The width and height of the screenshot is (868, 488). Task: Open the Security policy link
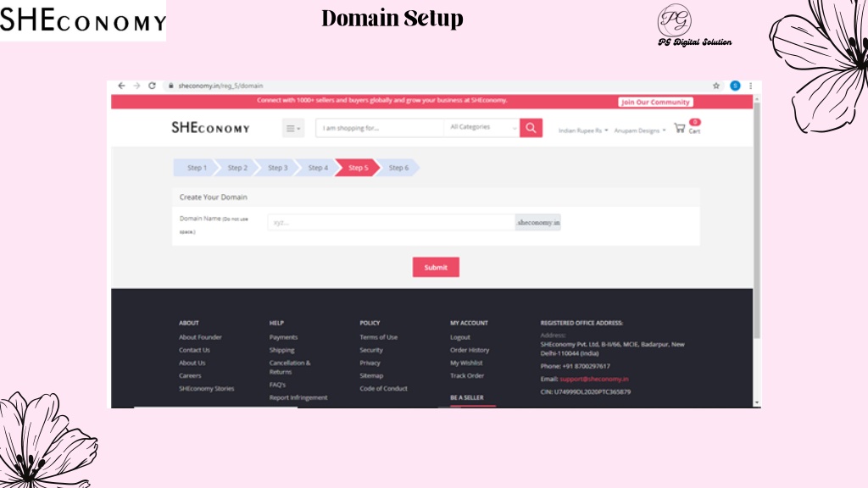pos(371,350)
